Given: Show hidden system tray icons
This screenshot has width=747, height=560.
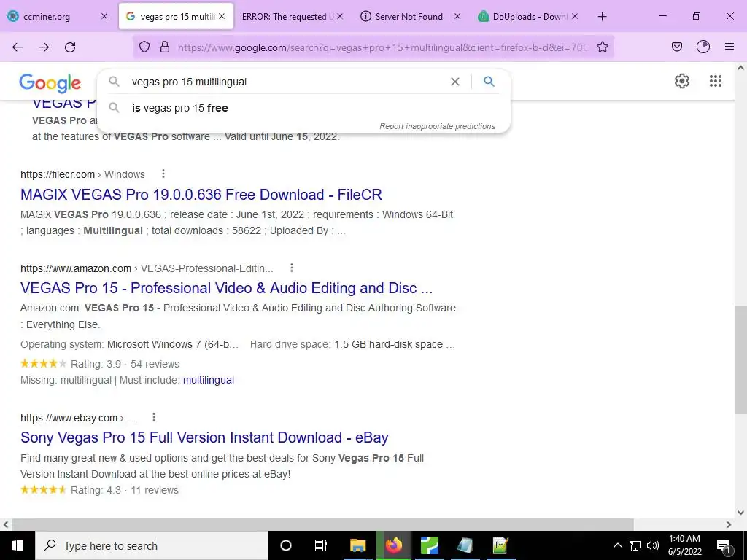Looking at the screenshot, I should point(617,545).
